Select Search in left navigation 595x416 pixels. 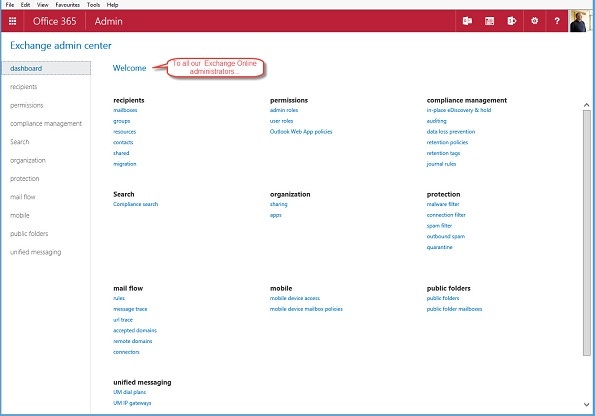coord(20,142)
